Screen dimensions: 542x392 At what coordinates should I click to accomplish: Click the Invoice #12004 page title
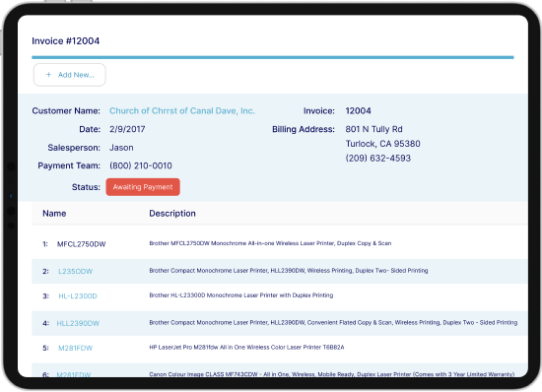[66, 41]
